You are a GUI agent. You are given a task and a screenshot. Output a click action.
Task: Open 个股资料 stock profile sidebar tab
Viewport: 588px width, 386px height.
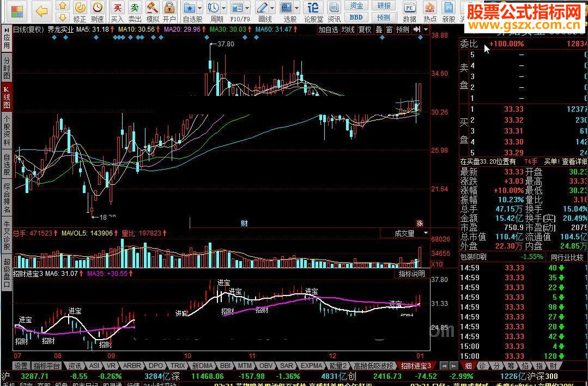click(7, 130)
